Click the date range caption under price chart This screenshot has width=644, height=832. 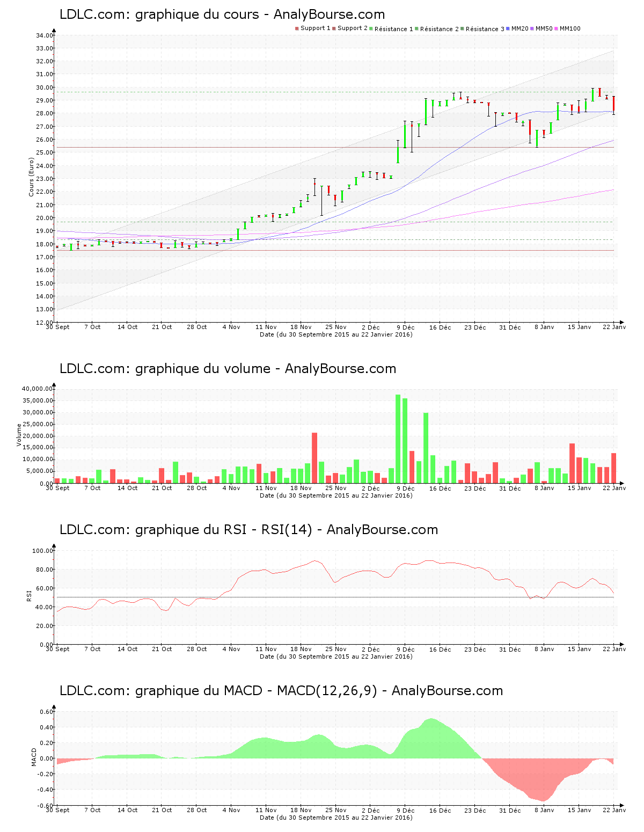point(336,334)
